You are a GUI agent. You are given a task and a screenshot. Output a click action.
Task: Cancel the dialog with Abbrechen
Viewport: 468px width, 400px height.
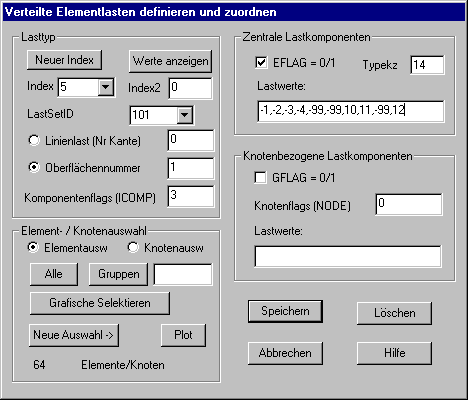285,353
